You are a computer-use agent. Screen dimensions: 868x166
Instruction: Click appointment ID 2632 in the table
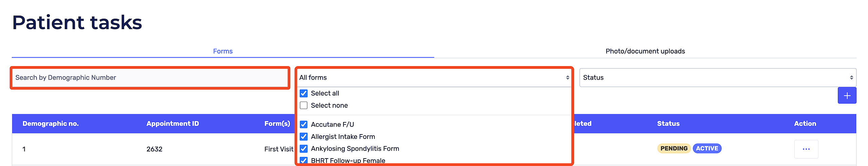pyautogui.click(x=154, y=149)
